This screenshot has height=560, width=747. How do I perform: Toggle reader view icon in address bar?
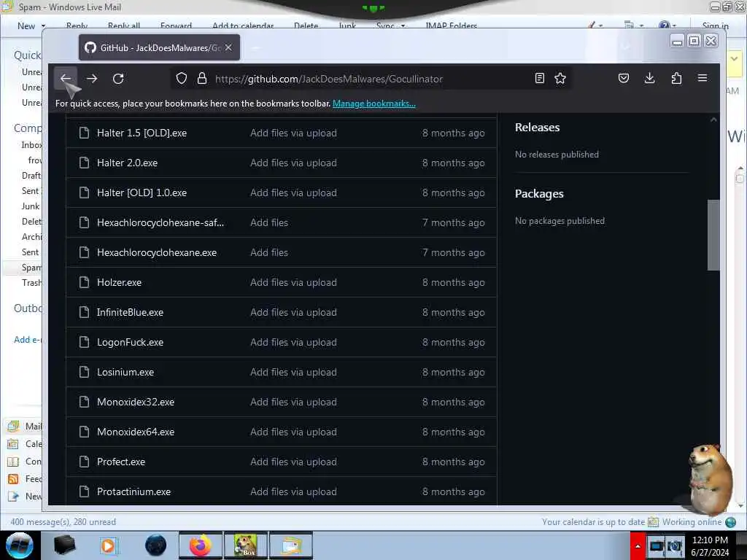coord(539,79)
